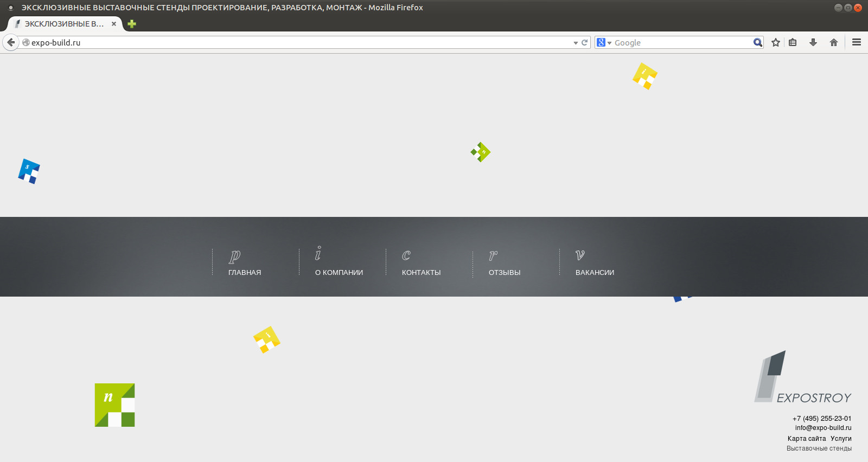The image size is (868, 462).
Task: Click the browser back arrow button
Action: point(11,42)
